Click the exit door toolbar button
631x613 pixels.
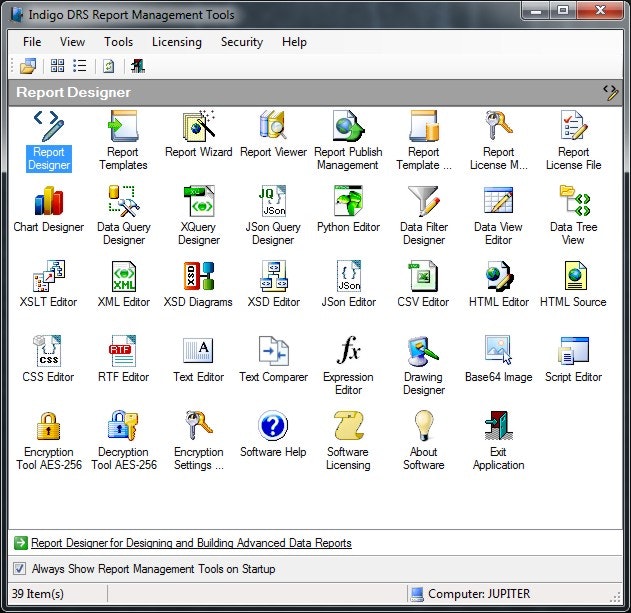[138, 66]
